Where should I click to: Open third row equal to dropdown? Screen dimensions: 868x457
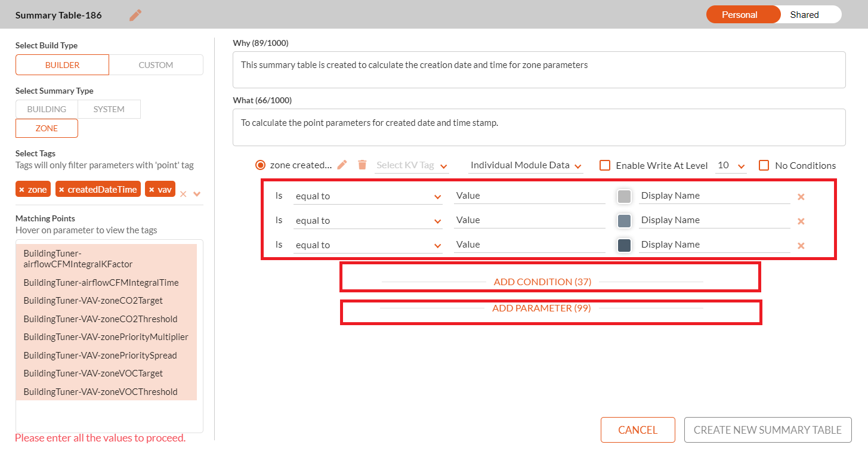[x=368, y=245]
